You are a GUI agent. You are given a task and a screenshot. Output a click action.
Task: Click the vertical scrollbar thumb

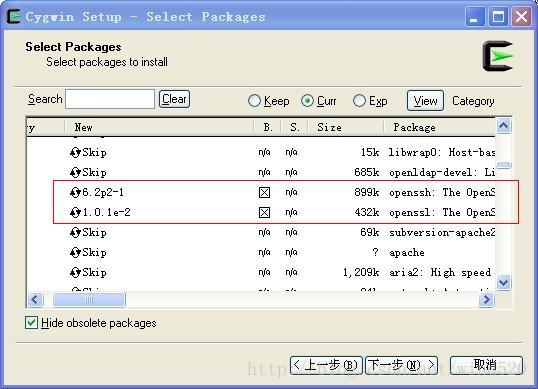tap(504, 165)
